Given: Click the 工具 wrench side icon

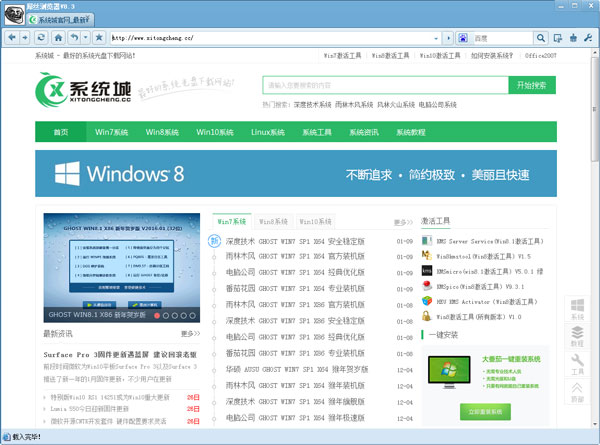Looking at the screenshot, I should 577,364.
